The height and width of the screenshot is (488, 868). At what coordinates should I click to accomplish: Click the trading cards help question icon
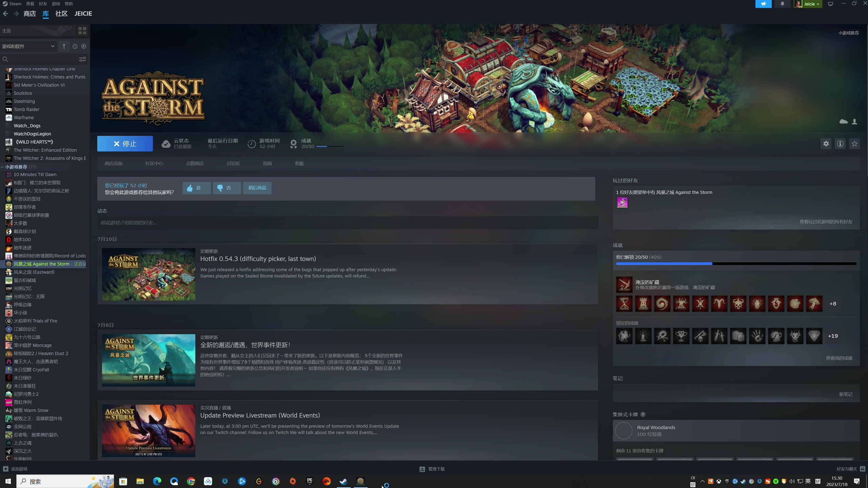tap(643, 415)
